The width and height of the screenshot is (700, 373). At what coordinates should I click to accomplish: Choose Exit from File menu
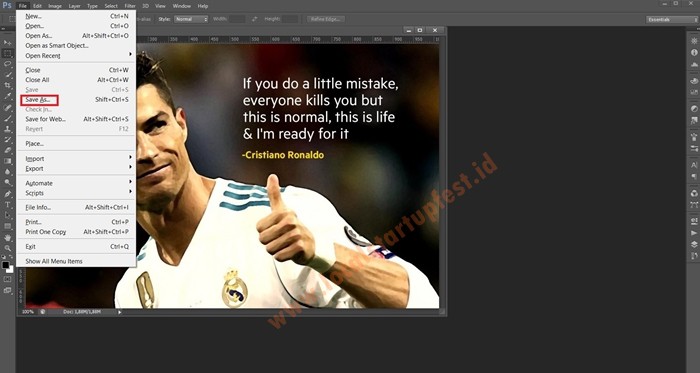76,247
